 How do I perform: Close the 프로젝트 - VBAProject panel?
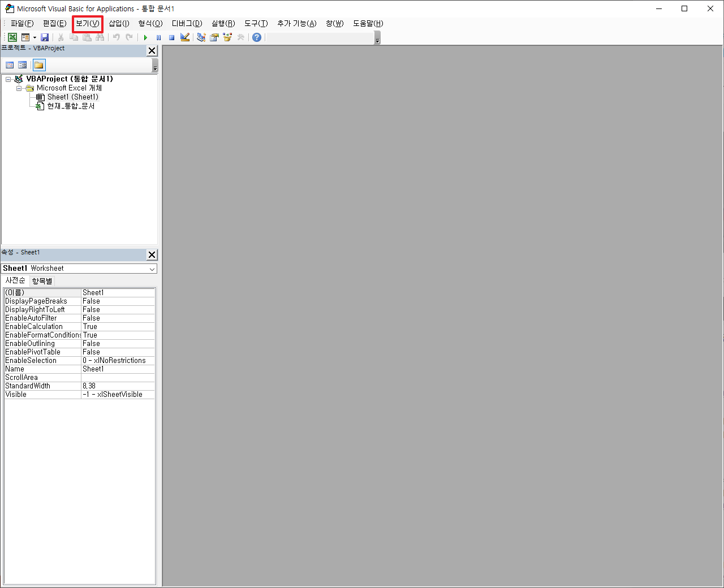coord(152,51)
